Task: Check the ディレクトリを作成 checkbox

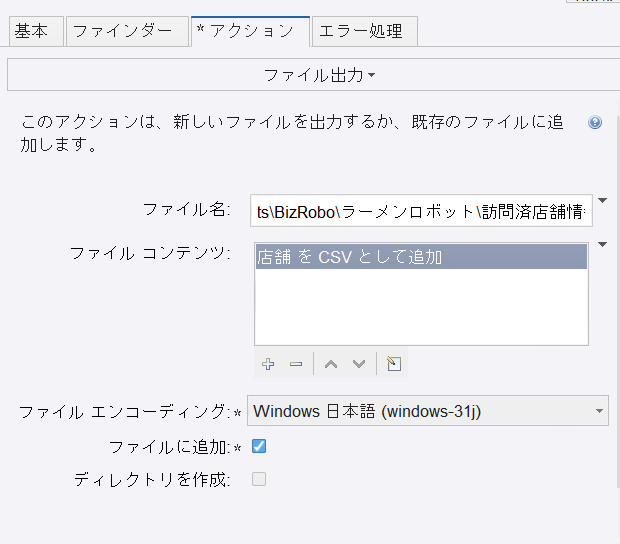Action: coord(259,479)
